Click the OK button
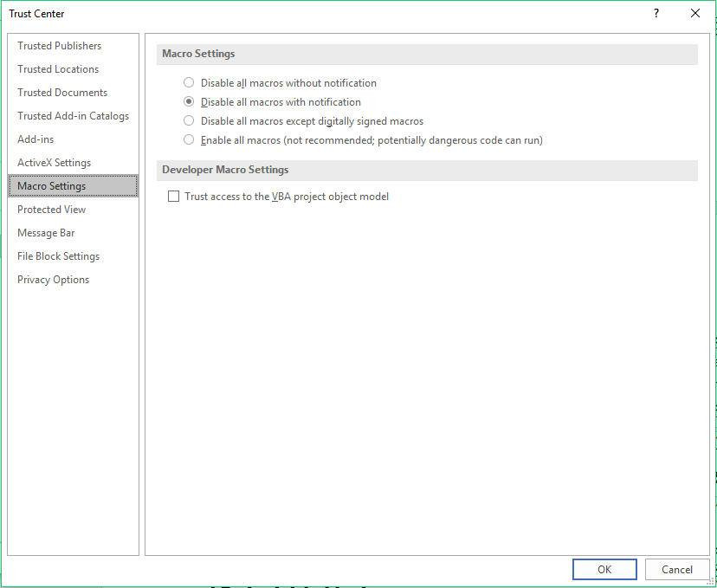 604,569
